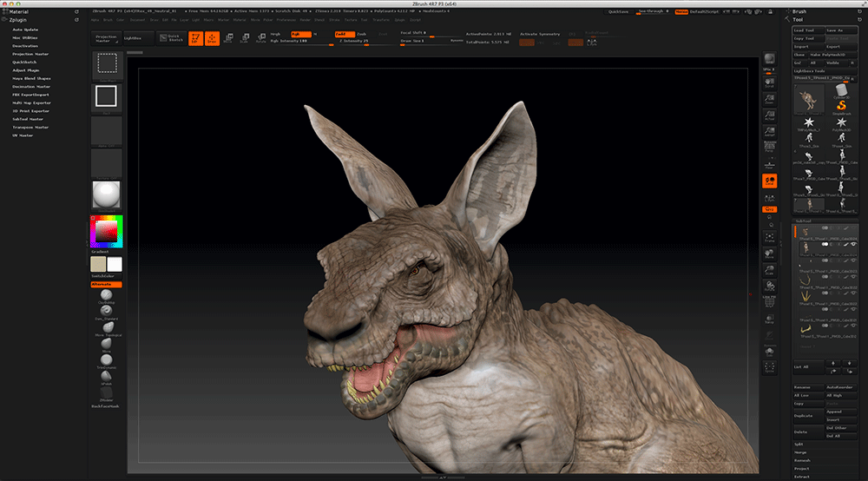Select the Dam_Standard brush
Screen dimensions: 868x481
click(x=106, y=312)
